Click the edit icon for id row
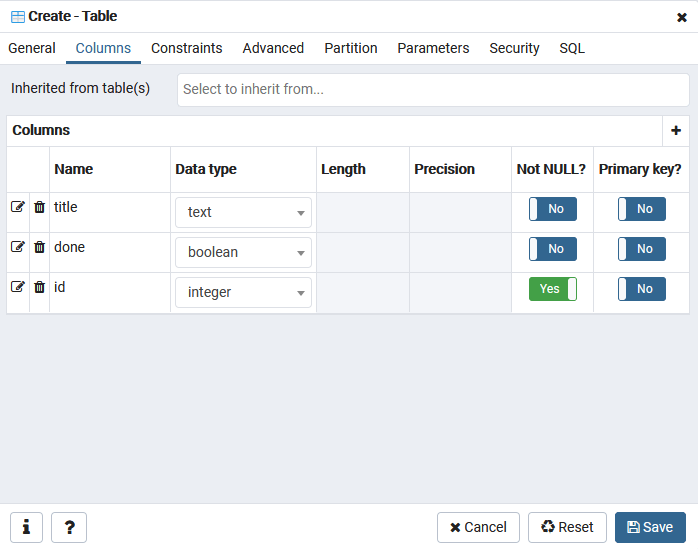The image size is (698, 549). click(x=18, y=287)
